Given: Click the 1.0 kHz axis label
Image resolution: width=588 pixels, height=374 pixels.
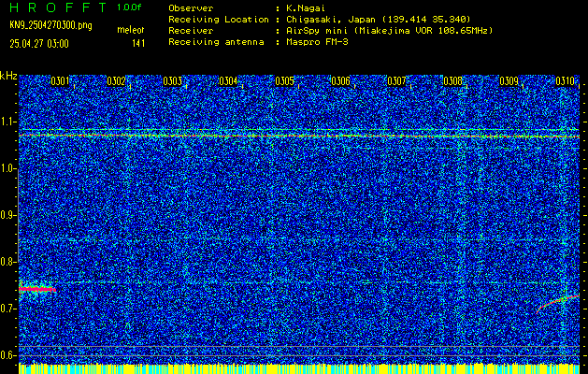Looking at the screenshot, I should click(7, 168).
